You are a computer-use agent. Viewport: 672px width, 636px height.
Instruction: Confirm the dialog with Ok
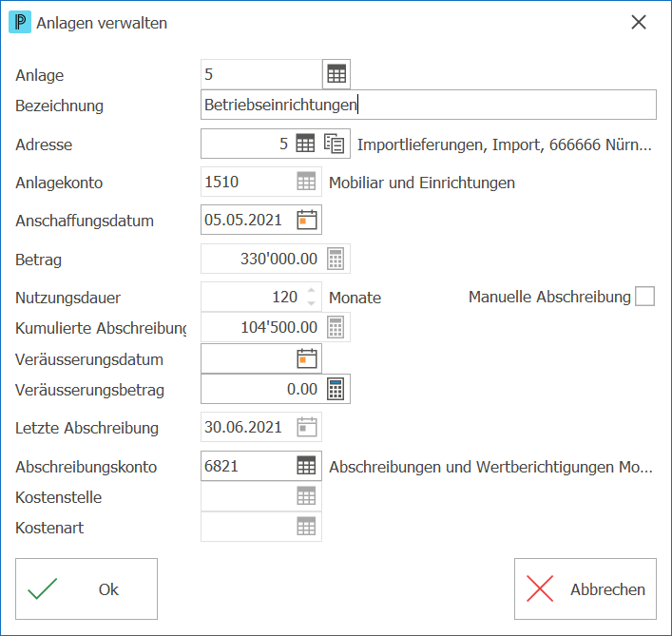(86, 588)
